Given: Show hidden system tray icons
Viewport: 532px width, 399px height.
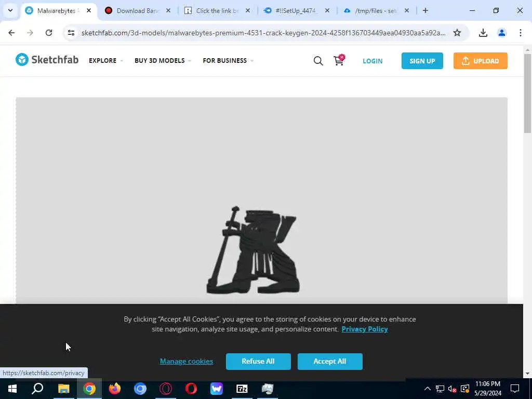Looking at the screenshot, I should click(428, 389).
